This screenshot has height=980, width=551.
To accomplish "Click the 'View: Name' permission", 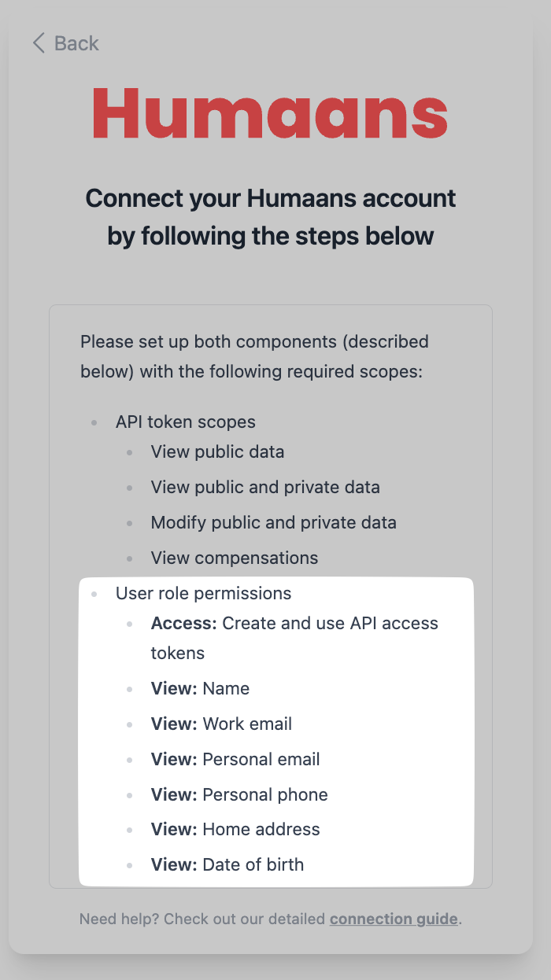I will (x=200, y=688).
